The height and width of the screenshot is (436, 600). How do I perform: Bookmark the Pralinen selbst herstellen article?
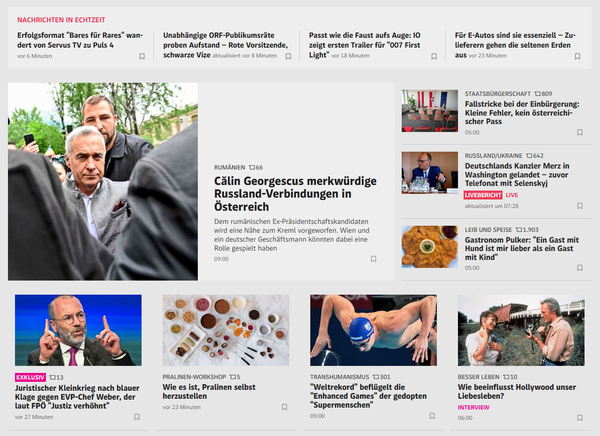pyautogui.click(x=284, y=407)
